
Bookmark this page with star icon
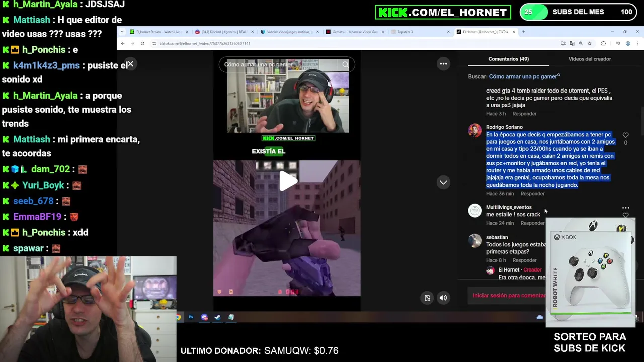tap(589, 43)
